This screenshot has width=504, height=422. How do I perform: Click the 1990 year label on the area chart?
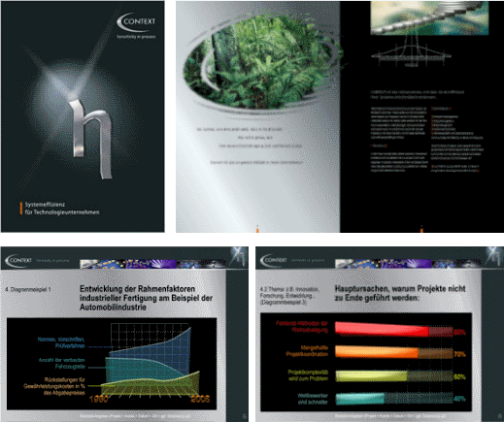(x=98, y=399)
